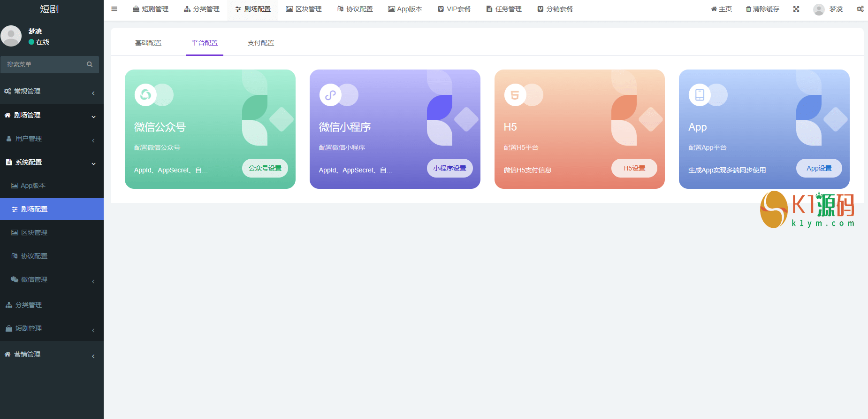Click the trash icon beside 清除缓存
The height and width of the screenshot is (419, 868).
[x=748, y=9]
